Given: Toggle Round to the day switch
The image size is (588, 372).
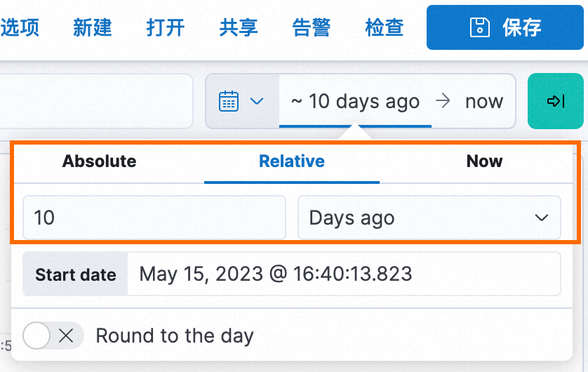Looking at the screenshot, I should [x=53, y=336].
